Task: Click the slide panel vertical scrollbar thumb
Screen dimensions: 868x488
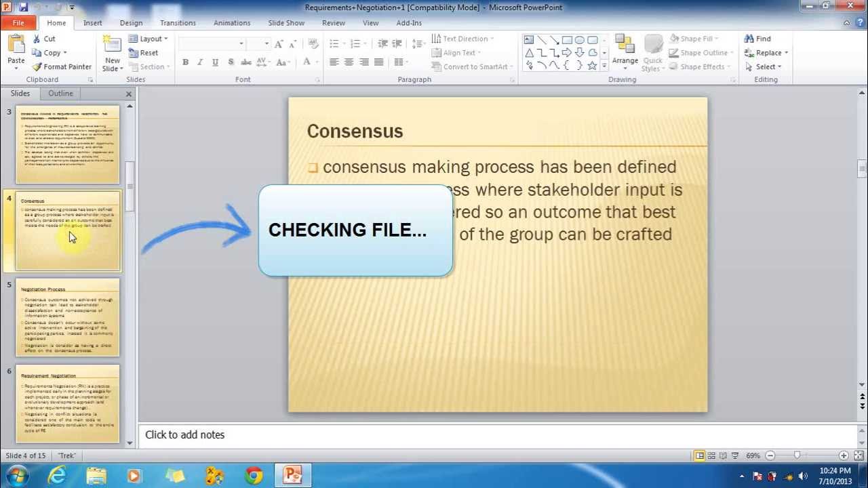Action: tap(130, 186)
